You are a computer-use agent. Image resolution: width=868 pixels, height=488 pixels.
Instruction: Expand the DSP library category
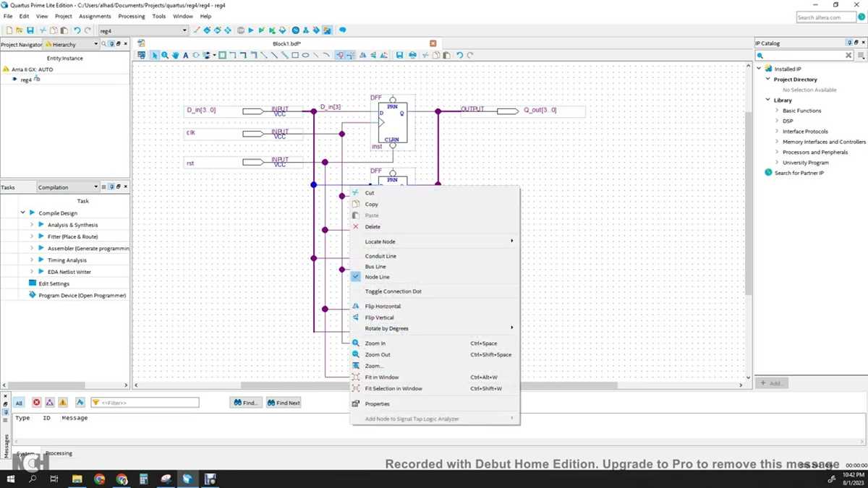[x=777, y=121]
